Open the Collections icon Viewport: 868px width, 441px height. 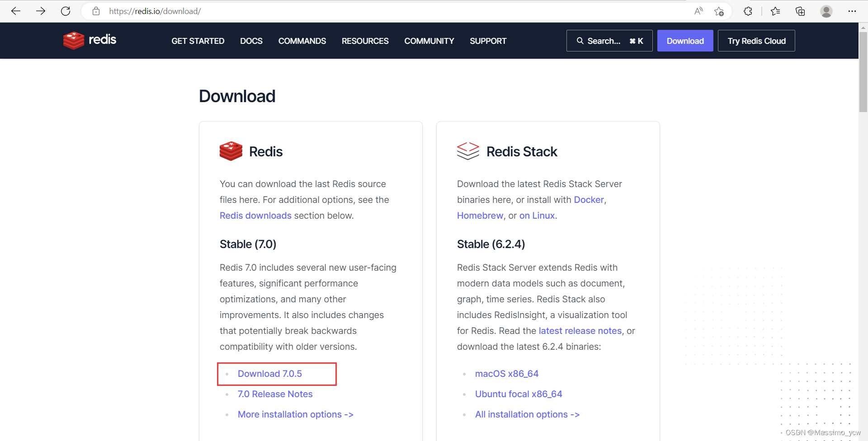tap(800, 11)
